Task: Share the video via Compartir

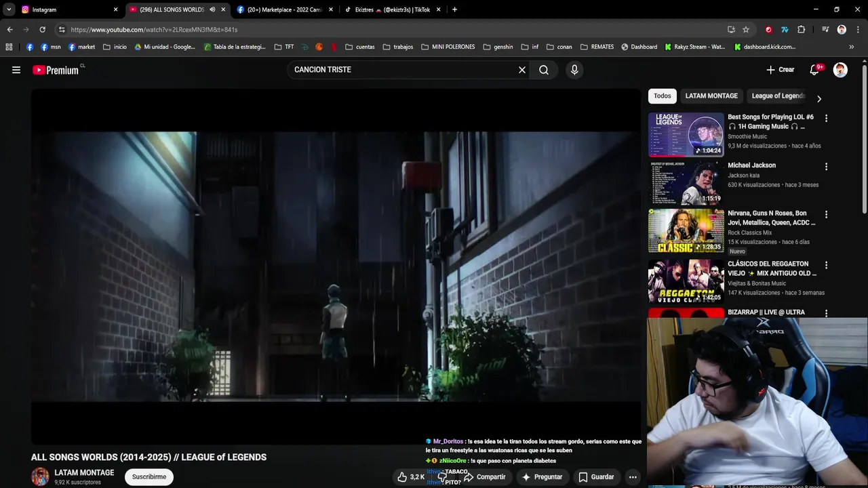Action: (x=484, y=477)
